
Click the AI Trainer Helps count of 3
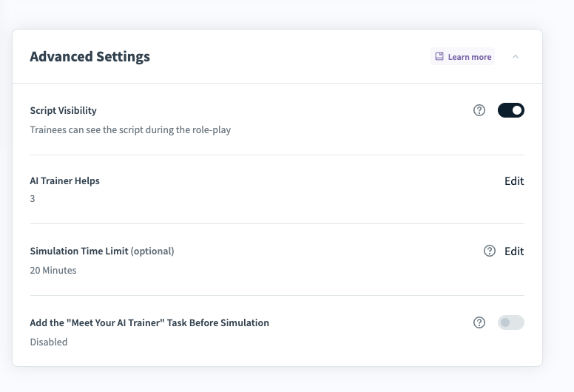click(x=33, y=199)
